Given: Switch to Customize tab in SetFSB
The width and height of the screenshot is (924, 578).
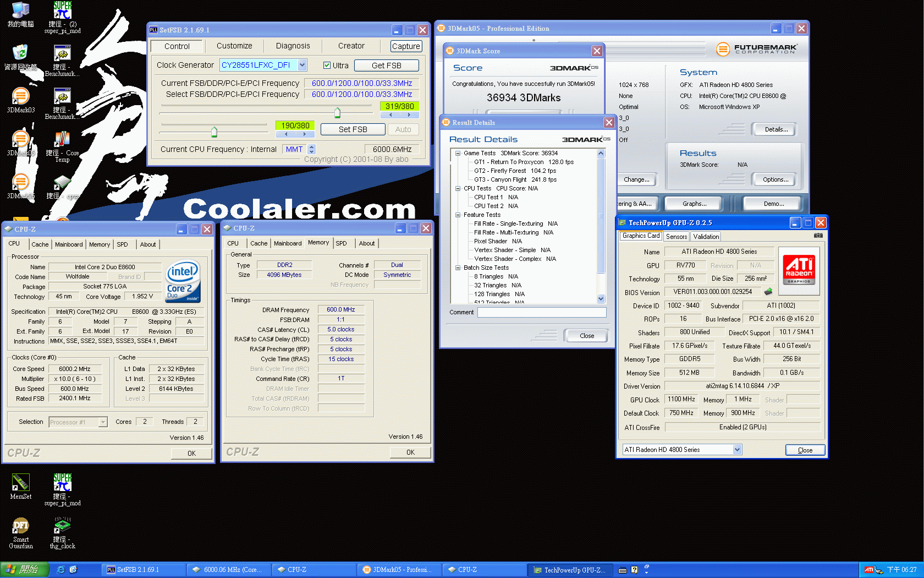Looking at the screenshot, I should click(x=234, y=46).
